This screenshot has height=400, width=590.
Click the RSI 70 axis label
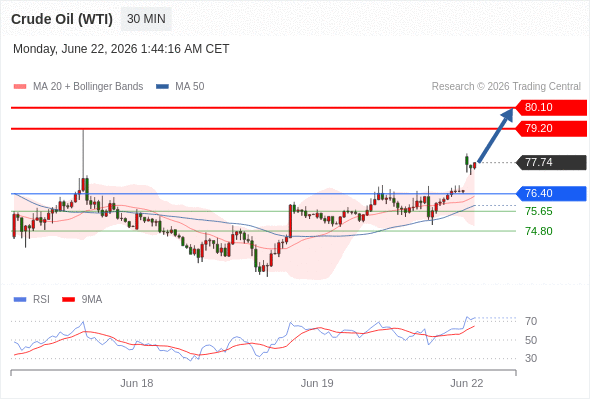tap(531, 321)
